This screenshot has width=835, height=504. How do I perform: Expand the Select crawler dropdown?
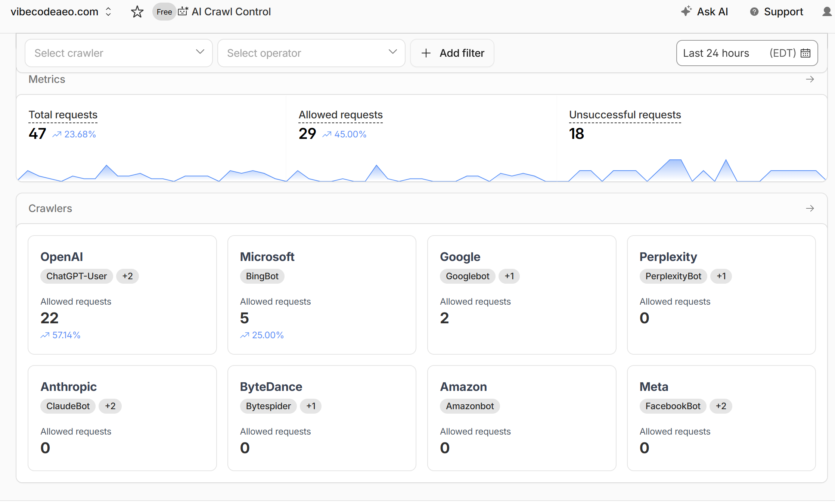click(119, 53)
